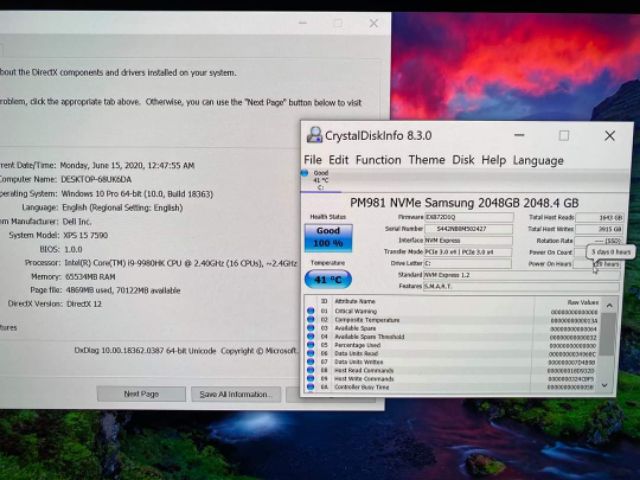This screenshot has height=480, width=640.
Task: Select the C: drive Good 41 °C tab
Action: 321,180
